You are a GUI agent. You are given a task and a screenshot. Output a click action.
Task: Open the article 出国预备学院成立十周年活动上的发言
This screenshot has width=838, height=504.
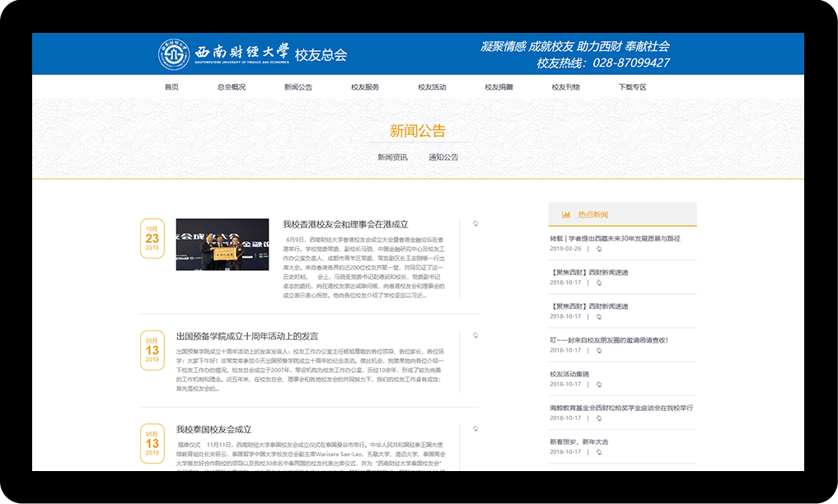(x=247, y=336)
